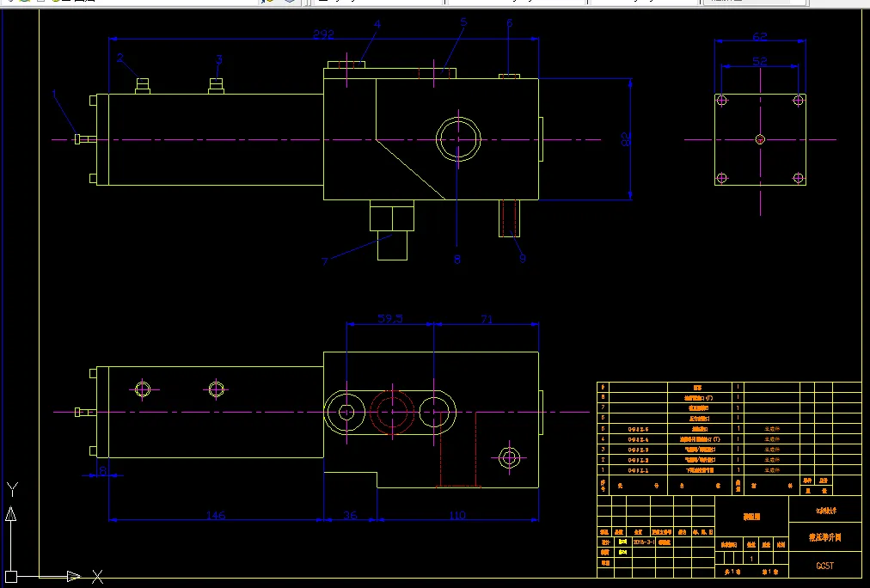The height and width of the screenshot is (588, 870).
Task: Click balloon number 3 label
Action: (x=219, y=58)
